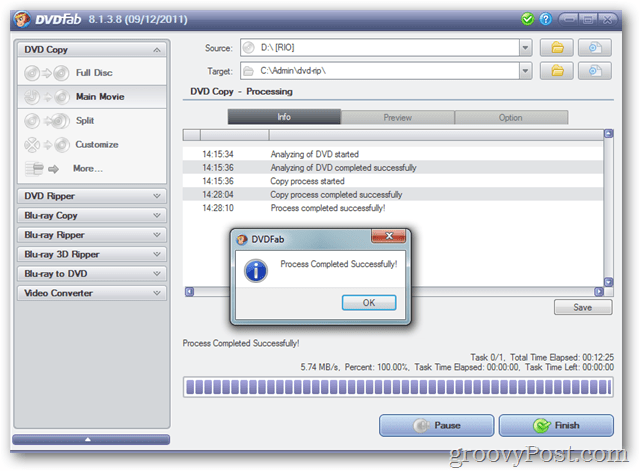This screenshot has width=640, height=471.
Task: Click target disc/ISO image button
Action: click(595, 71)
